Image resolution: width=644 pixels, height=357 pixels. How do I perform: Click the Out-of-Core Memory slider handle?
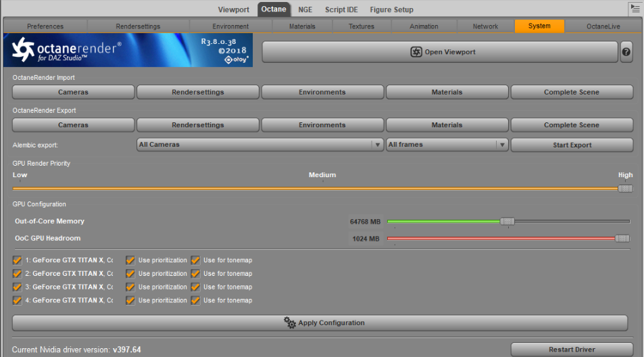[x=507, y=221]
